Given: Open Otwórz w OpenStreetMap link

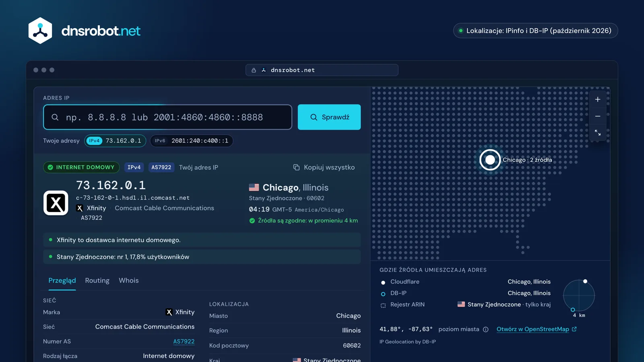Looking at the screenshot, I should coord(537,329).
